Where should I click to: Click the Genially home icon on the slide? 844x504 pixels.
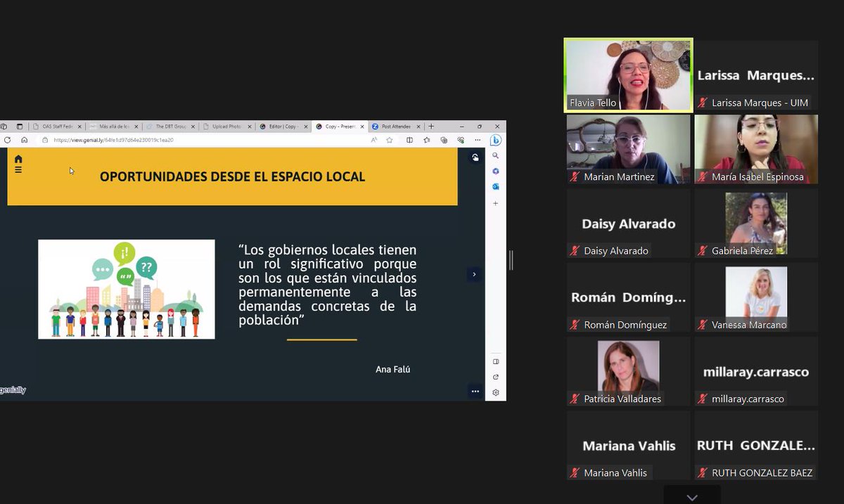coord(18,159)
